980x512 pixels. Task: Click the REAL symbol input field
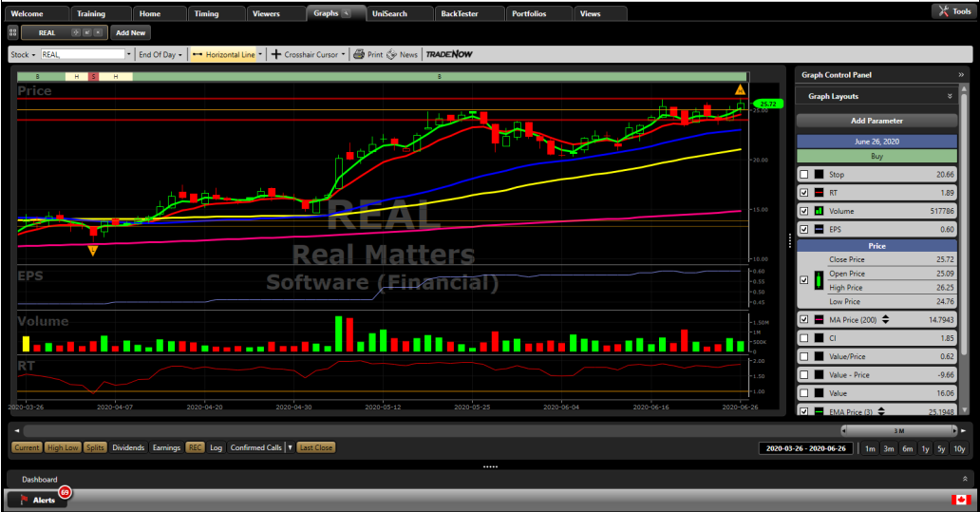tap(83, 54)
